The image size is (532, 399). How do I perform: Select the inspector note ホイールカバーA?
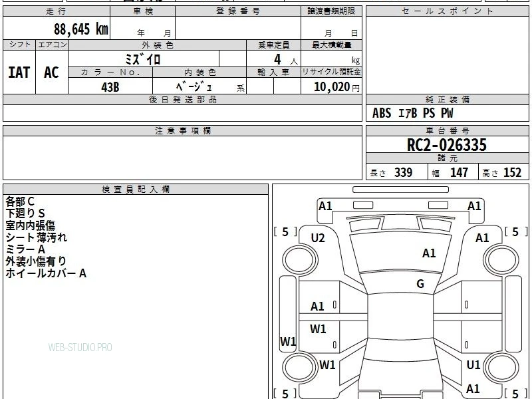[46, 273]
